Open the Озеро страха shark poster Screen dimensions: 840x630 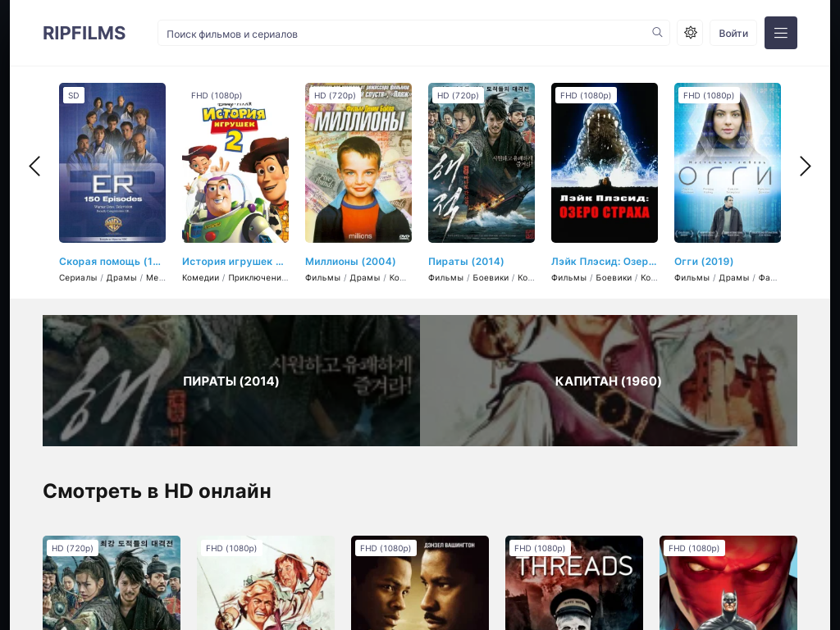[x=605, y=163]
